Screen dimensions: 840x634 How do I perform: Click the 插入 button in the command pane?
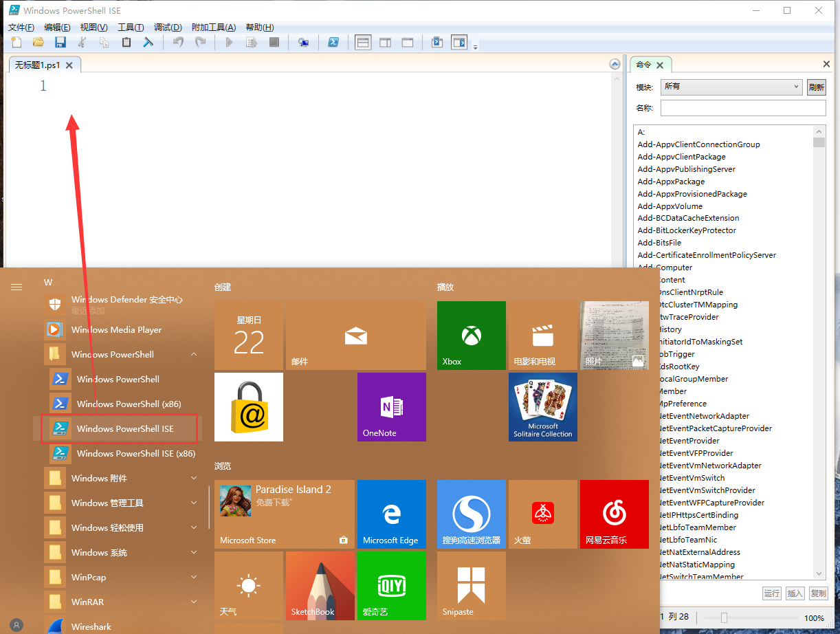(x=795, y=593)
